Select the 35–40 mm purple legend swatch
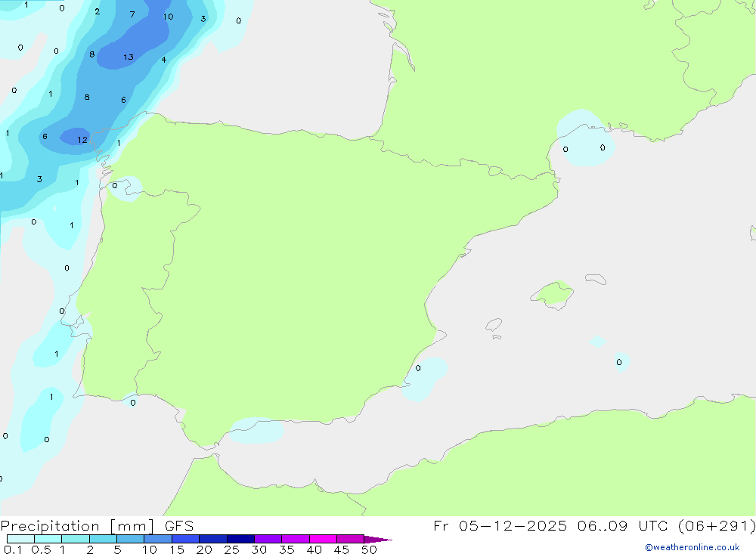This screenshot has width=756, height=554. click(x=296, y=539)
